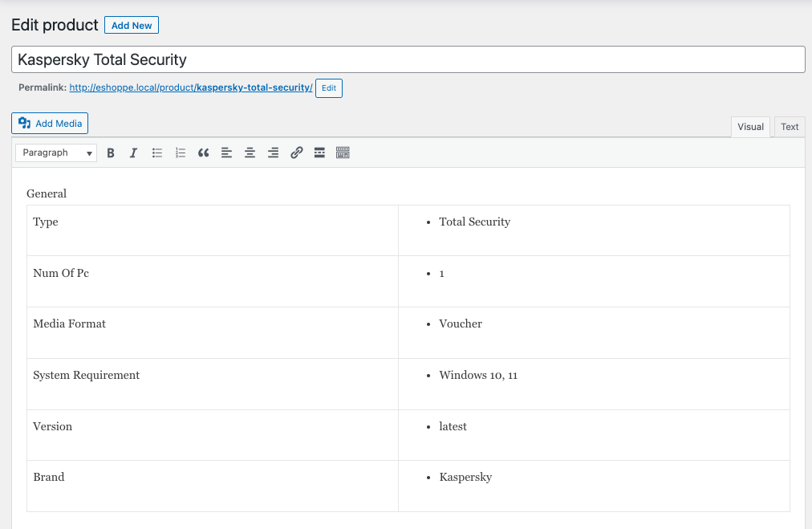Insert a bulleted list
The height and width of the screenshot is (529, 812).
pyautogui.click(x=157, y=153)
